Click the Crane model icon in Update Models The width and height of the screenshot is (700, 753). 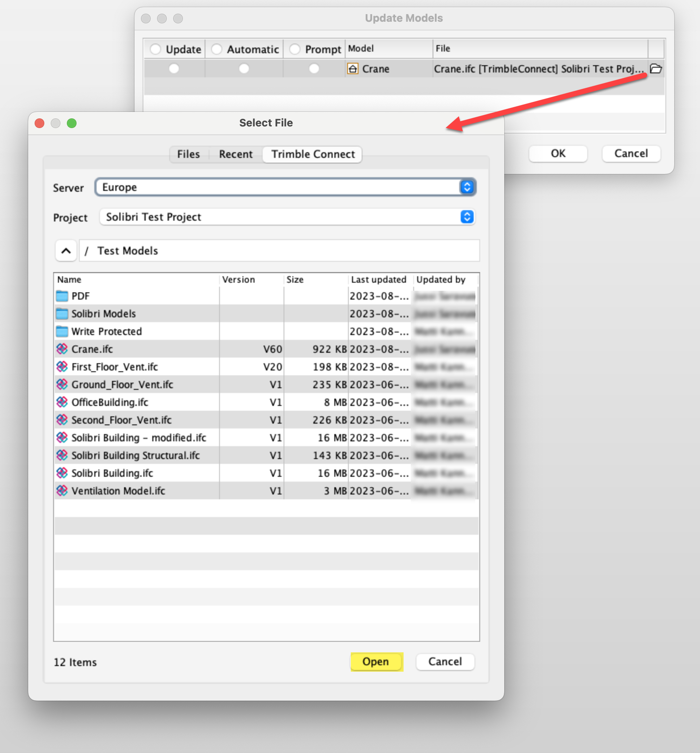[353, 69]
